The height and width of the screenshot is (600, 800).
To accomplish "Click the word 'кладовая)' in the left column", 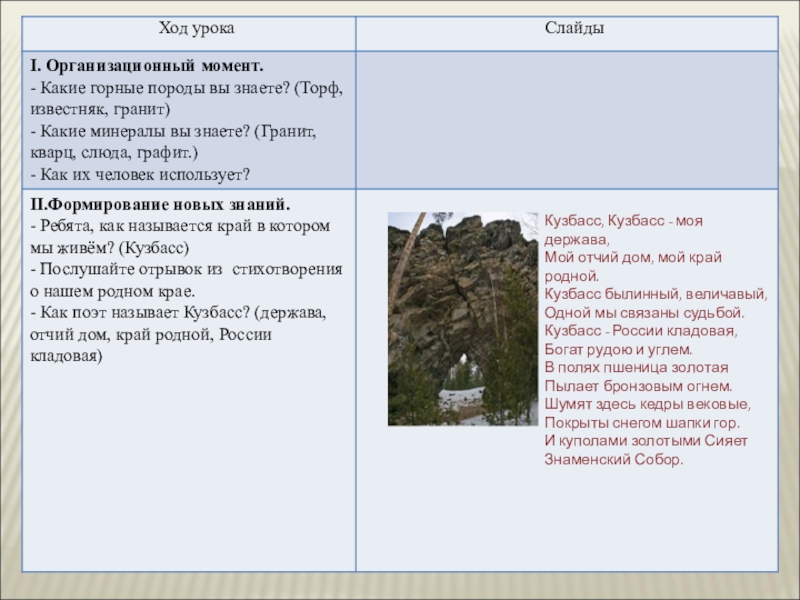I will tap(66, 356).
